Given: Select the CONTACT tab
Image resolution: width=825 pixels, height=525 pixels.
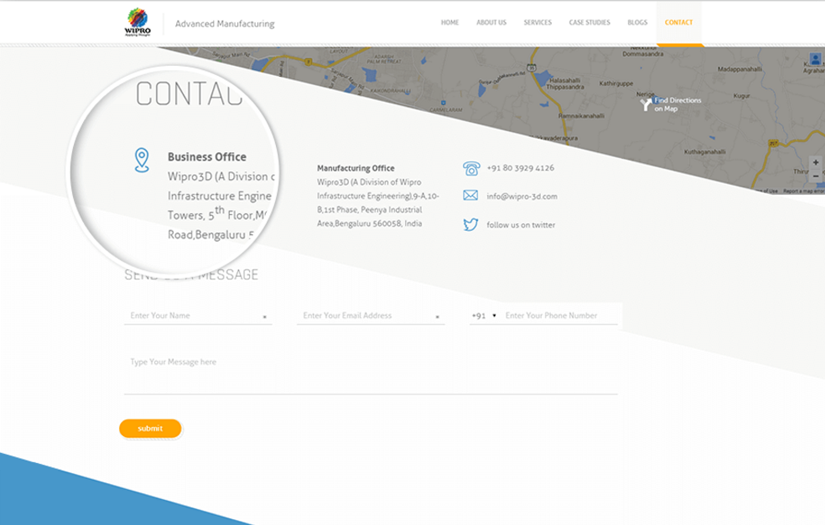Looking at the screenshot, I should pos(679,23).
